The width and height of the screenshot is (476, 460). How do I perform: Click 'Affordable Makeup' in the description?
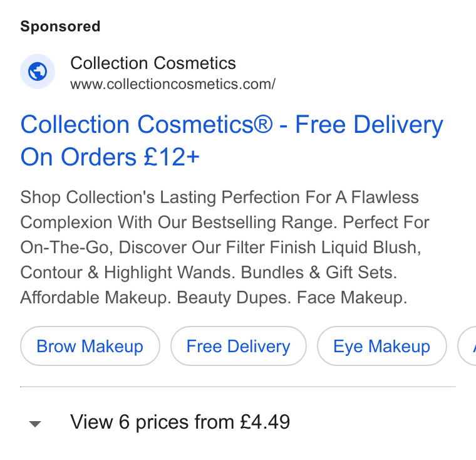coord(94,298)
